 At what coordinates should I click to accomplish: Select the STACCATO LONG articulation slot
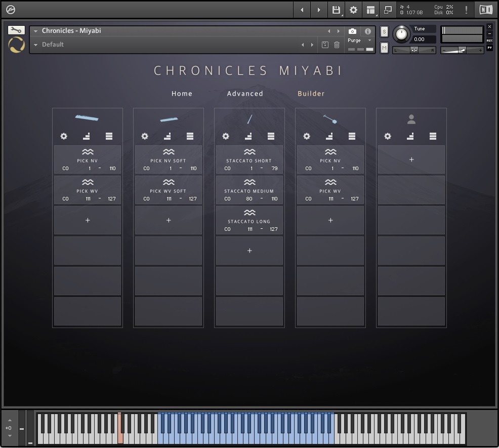249,220
